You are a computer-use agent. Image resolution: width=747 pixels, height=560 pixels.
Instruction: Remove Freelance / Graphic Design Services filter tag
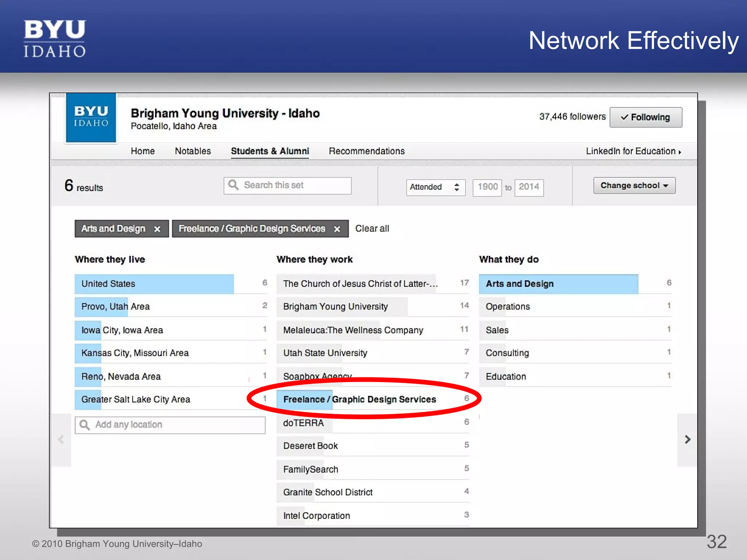tap(337, 229)
